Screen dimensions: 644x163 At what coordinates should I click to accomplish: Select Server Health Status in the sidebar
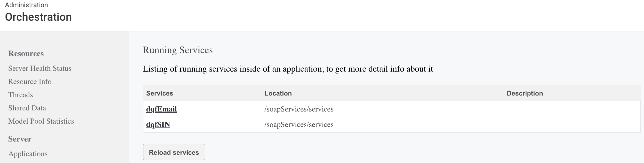pyautogui.click(x=40, y=68)
